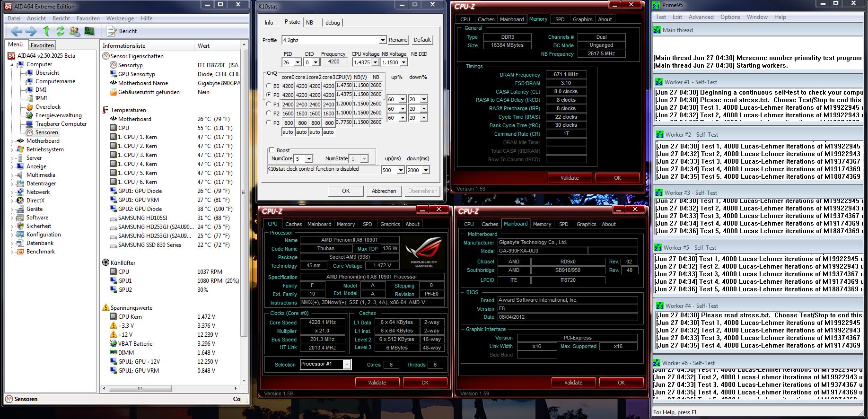Select P0 P-state radio button

point(269,95)
